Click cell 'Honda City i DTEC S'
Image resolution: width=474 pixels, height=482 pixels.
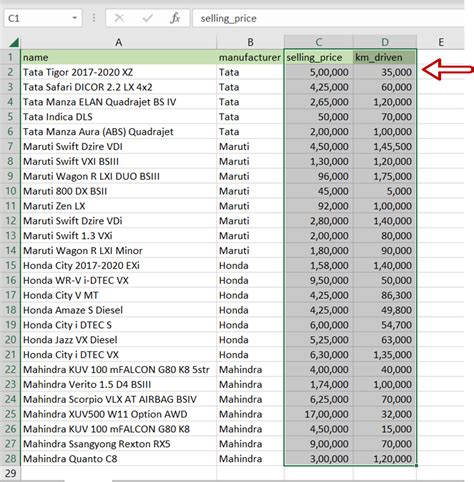[x=119, y=325]
